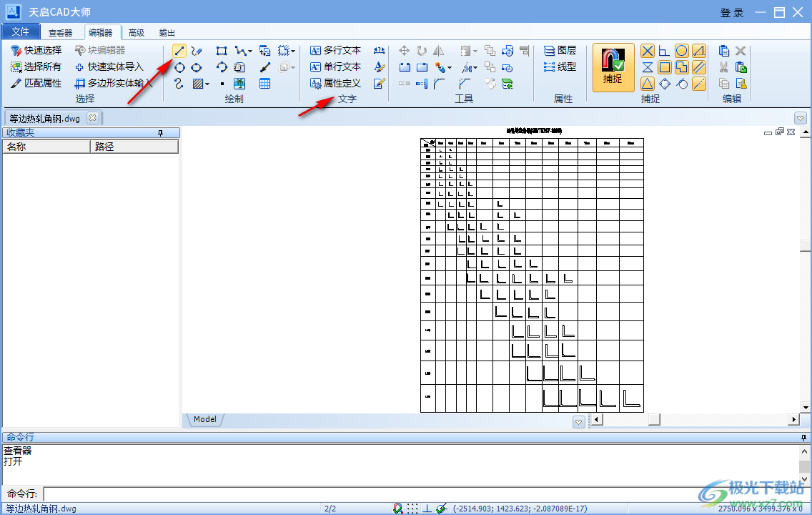The height and width of the screenshot is (515, 812).
Task: Pin the 收藏夹 panel
Action: [161, 133]
